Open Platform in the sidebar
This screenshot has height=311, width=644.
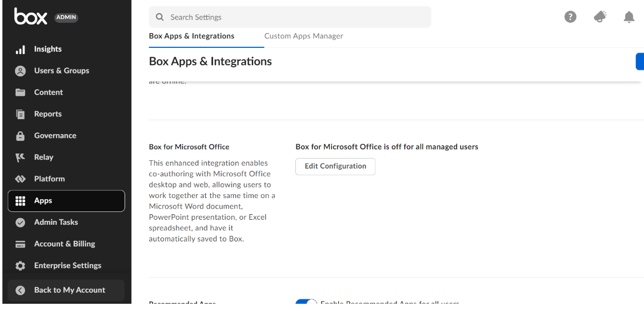(x=66, y=179)
